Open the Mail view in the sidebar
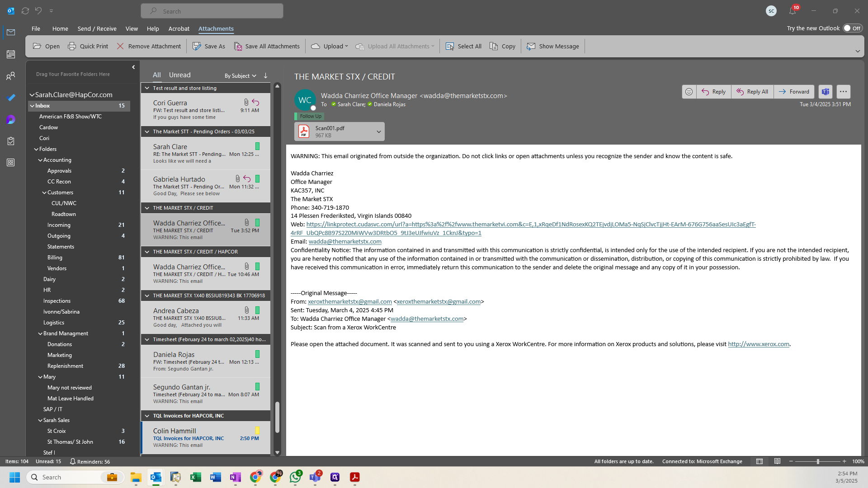 point(11,33)
